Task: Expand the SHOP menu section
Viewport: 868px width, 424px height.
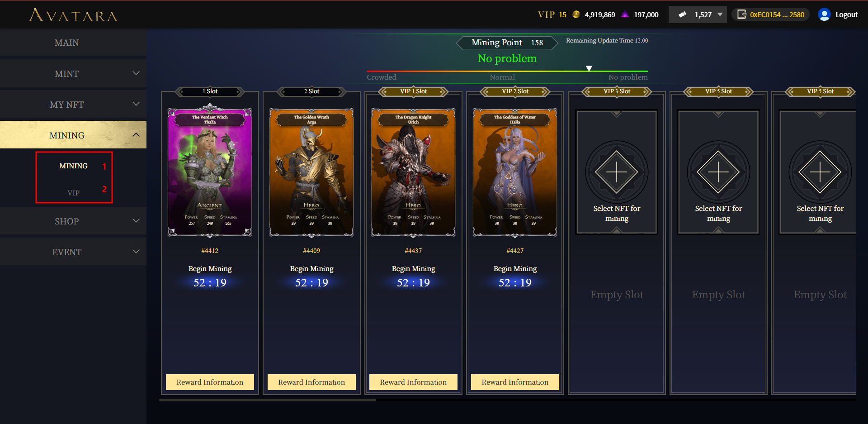Action: pyautogui.click(x=73, y=221)
